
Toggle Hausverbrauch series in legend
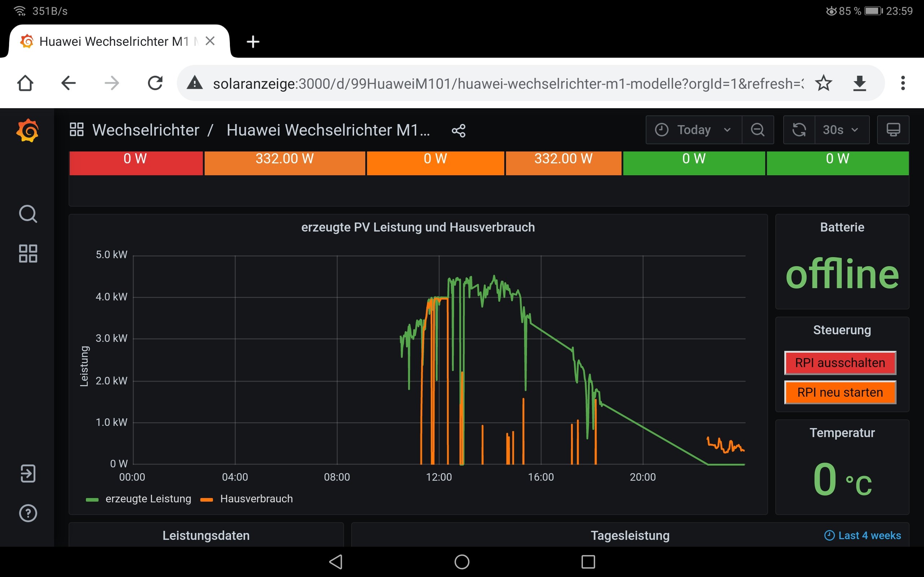(x=256, y=499)
